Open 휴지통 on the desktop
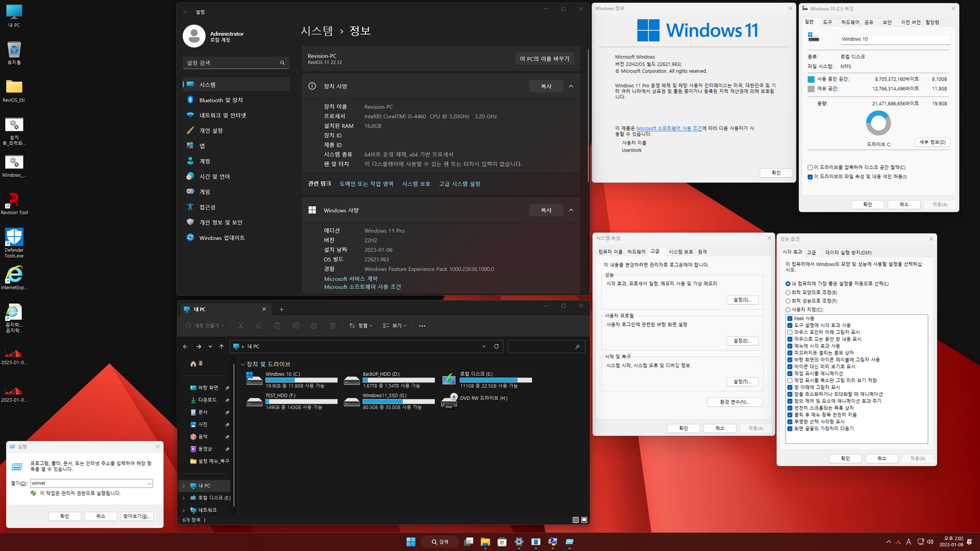The image size is (980, 551). pos(14,53)
